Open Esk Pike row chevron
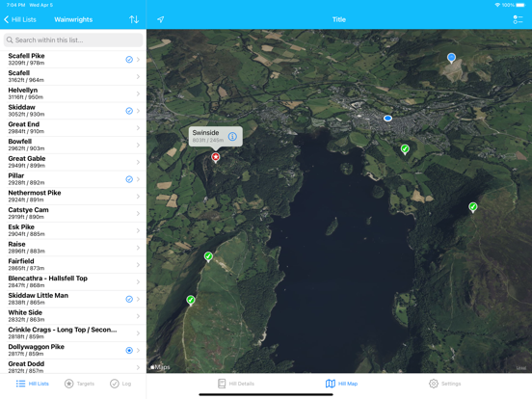The width and height of the screenshot is (532, 399). pos(138,230)
